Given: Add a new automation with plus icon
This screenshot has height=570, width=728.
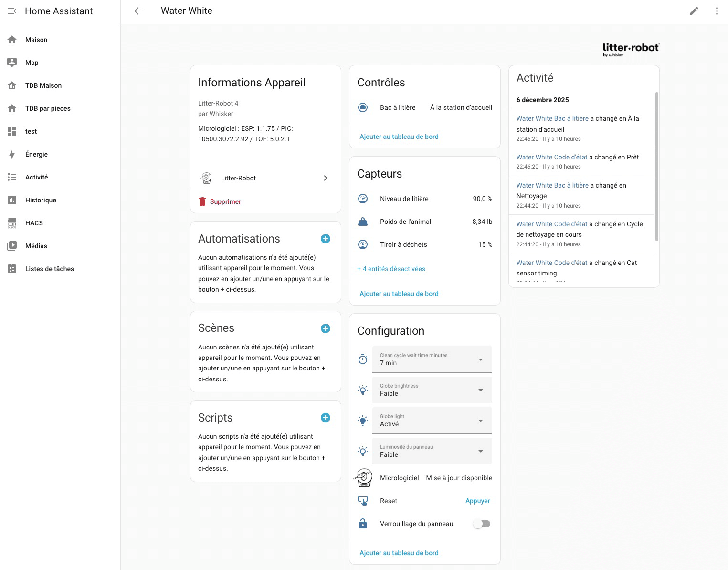Looking at the screenshot, I should [x=326, y=239].
